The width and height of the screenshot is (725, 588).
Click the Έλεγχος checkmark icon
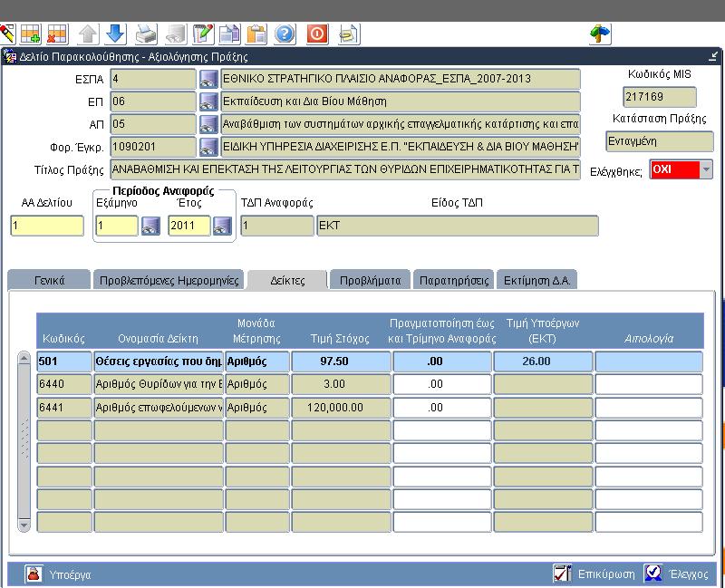tap(653, 574)
